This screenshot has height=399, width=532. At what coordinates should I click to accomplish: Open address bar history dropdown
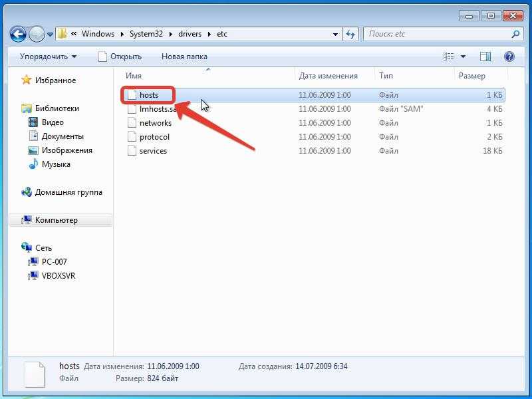click(x=335, y=35)
